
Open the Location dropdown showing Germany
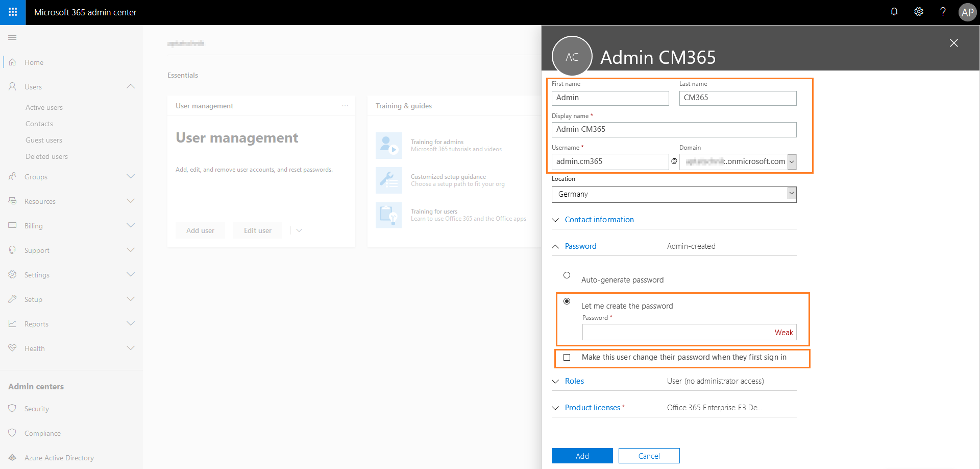(674, 194)
